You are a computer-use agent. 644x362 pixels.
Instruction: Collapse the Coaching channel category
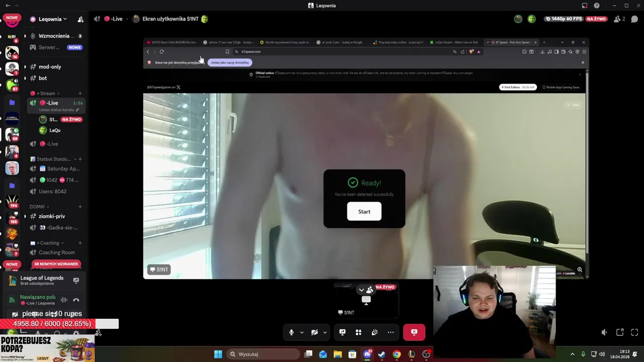[x=48, y=243]
